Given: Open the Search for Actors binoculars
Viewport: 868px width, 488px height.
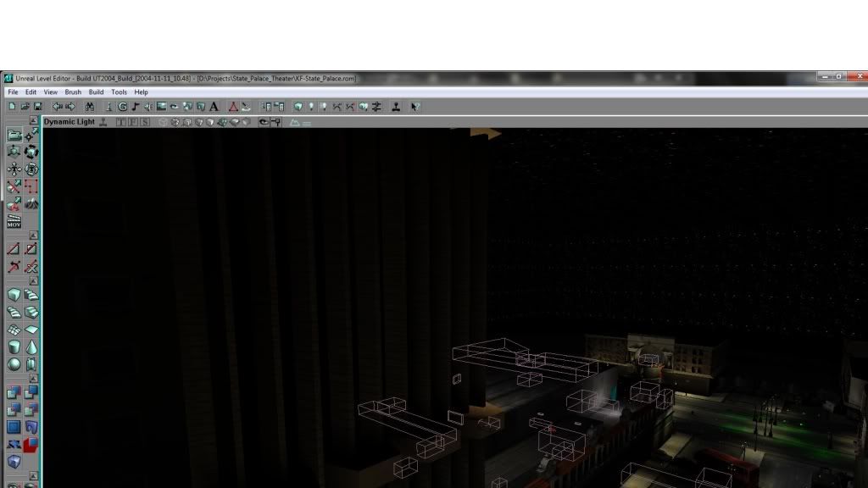Looking at the screenshot, I should (x=89, y=107).
